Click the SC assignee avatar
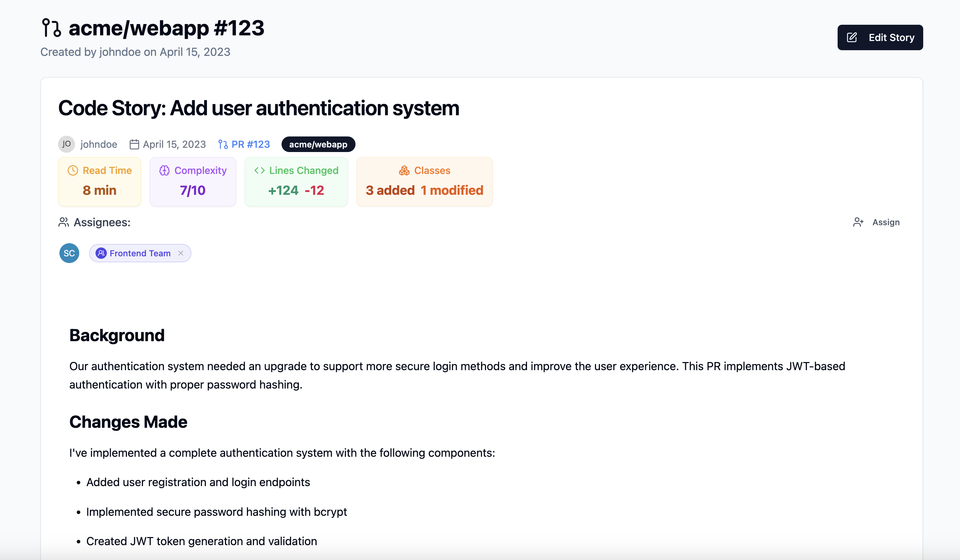960x560 pixels. coord(69,253)
